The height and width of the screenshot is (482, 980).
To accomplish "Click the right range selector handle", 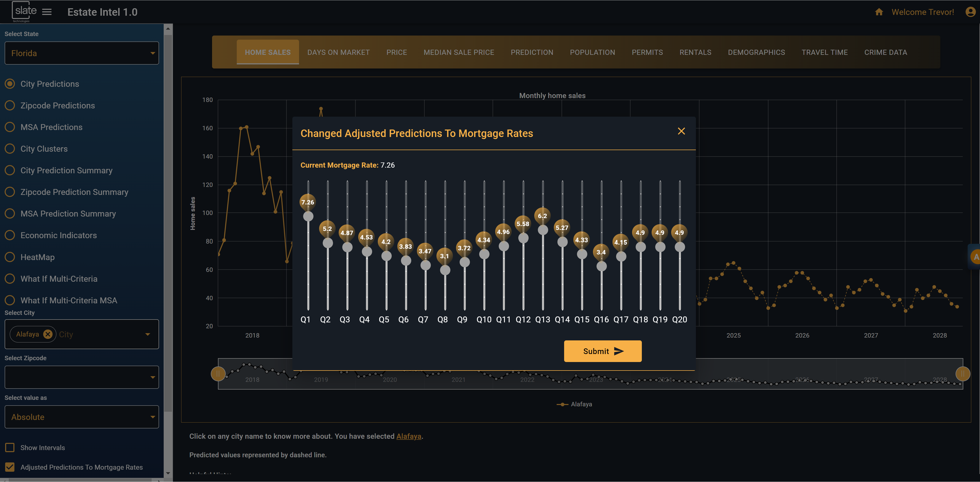I will 962,374.
